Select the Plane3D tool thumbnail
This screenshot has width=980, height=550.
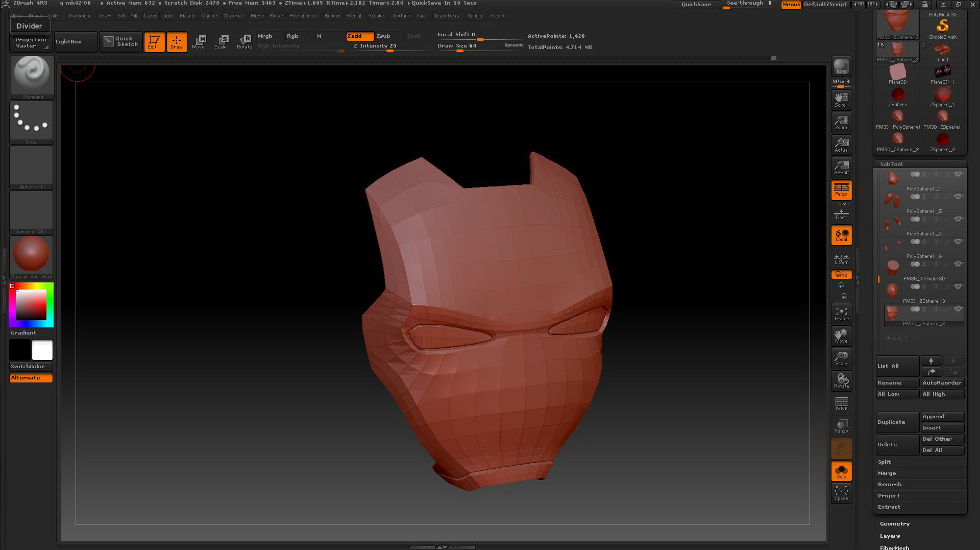[x=897, y=75]
